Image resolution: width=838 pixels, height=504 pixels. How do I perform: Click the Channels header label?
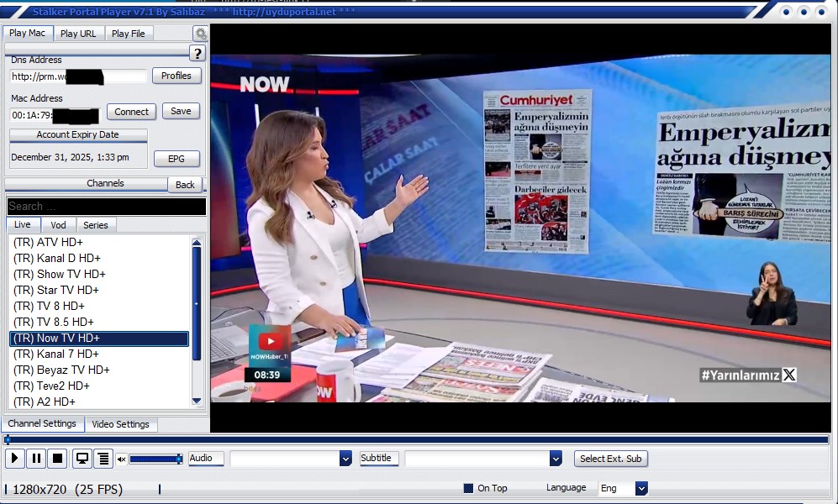pyautogui.click(x=105, y=184)
